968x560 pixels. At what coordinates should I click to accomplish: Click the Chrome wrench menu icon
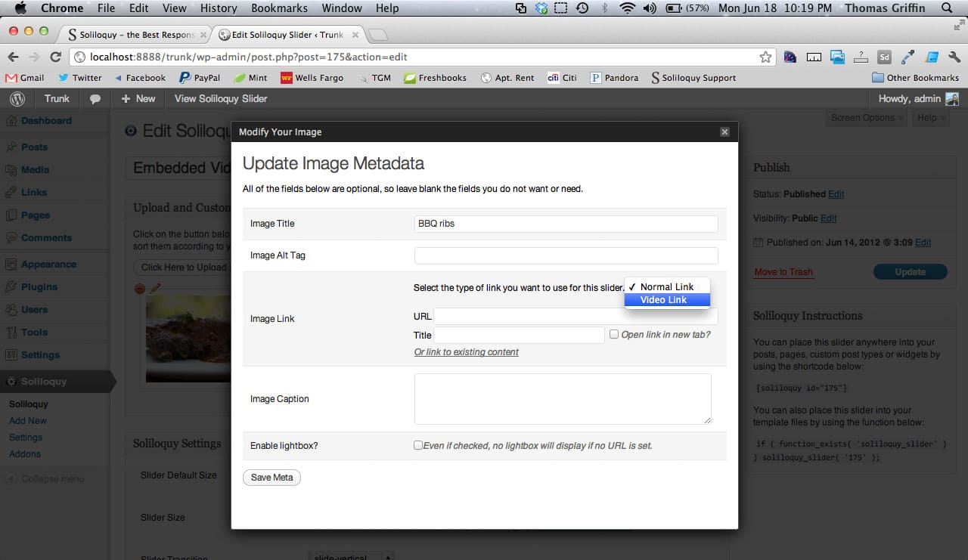pyautogui.click(x=954, y=57)
